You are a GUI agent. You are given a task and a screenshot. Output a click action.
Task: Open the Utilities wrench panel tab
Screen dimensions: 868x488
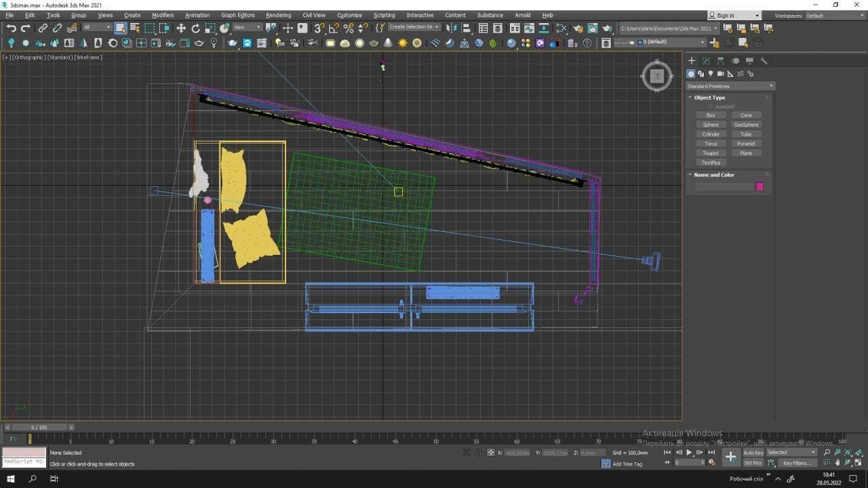[x=764, y=61]
